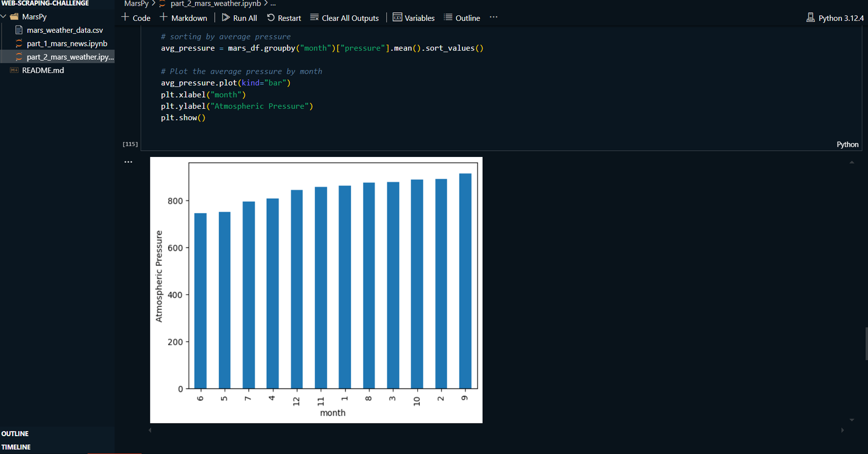868x454 pixels.
Task: Open README.md in the explorer
Action: (x=43, y=70)
